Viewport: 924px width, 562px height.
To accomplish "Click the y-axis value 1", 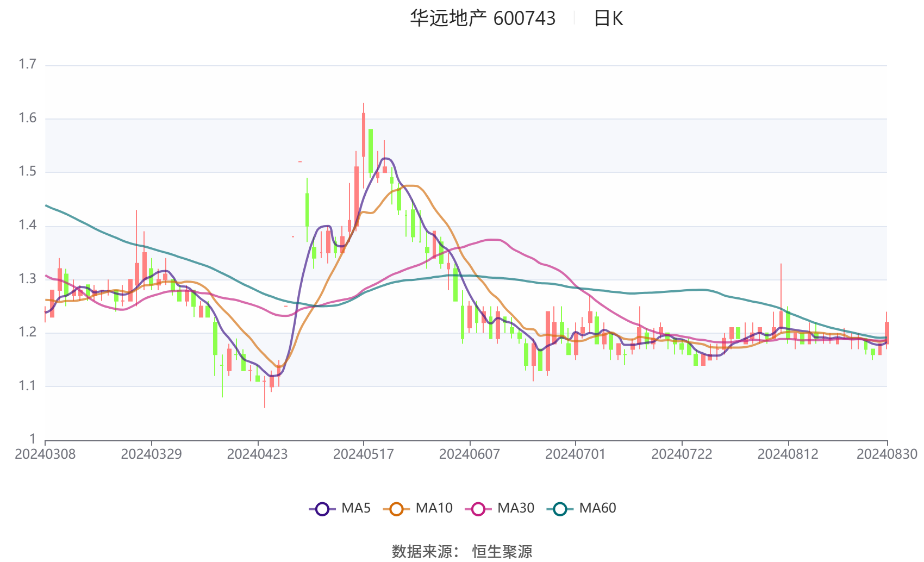I will pyautogui.click(x=33, y=439).
